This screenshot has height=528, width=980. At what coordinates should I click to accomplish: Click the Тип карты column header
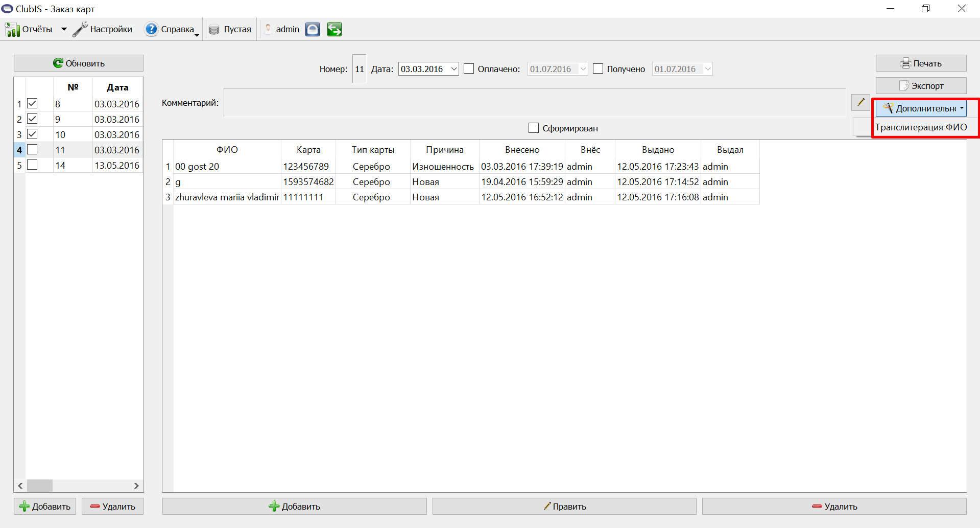click(x=373, y=150)
